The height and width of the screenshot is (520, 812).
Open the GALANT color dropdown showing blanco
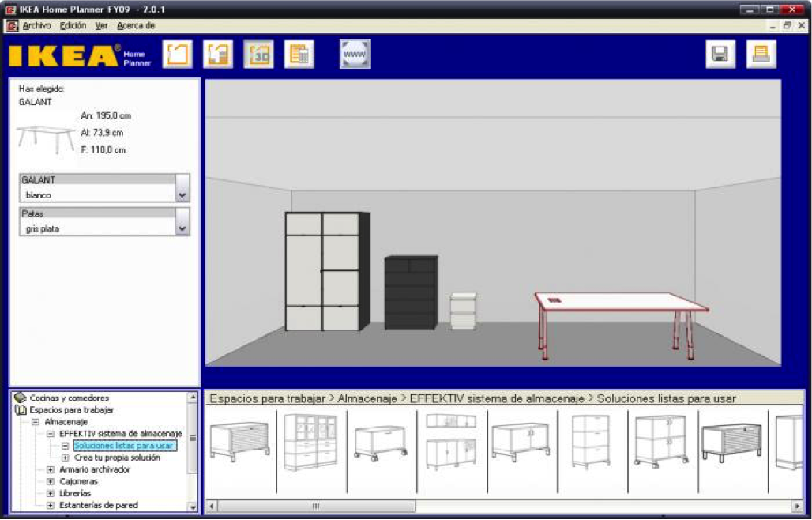pos(182,194)
